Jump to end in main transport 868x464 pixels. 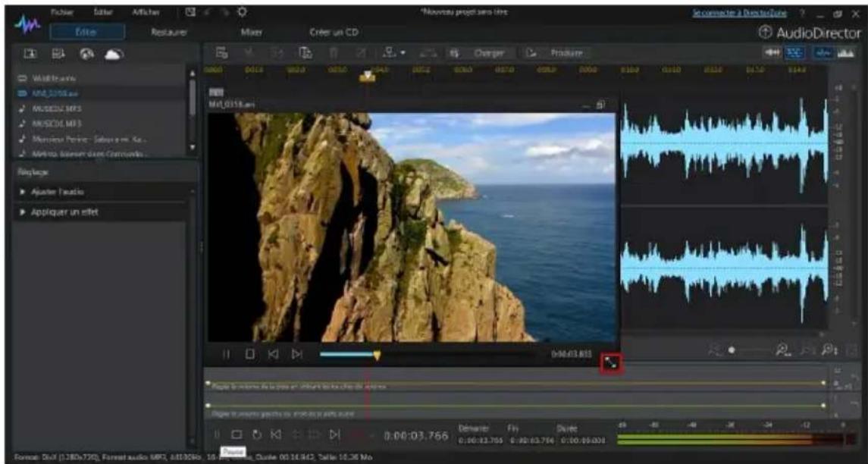[x=336, y=435]
